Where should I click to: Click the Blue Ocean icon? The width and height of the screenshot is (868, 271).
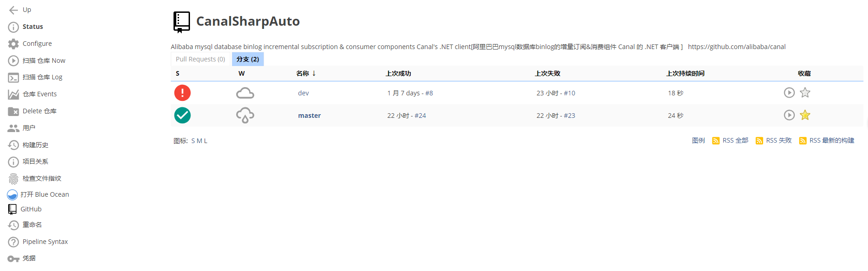[12, 195]
